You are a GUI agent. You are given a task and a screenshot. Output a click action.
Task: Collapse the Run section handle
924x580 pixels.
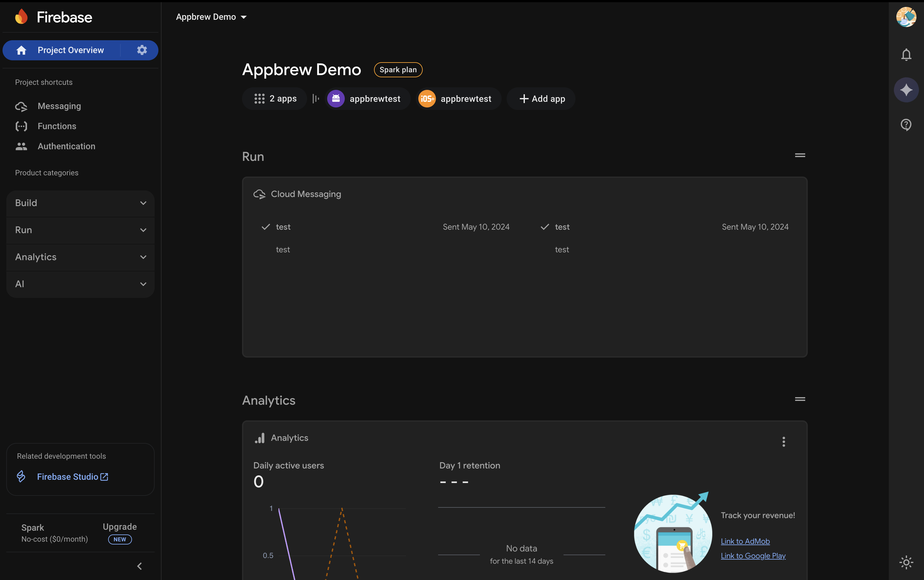coord(800,155)
